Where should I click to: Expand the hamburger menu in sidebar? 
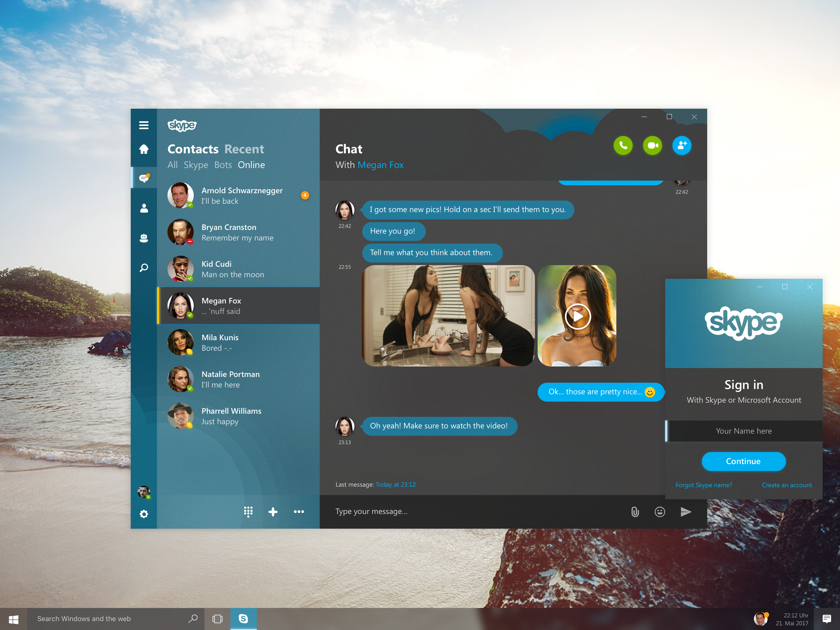tap(144, 124)
